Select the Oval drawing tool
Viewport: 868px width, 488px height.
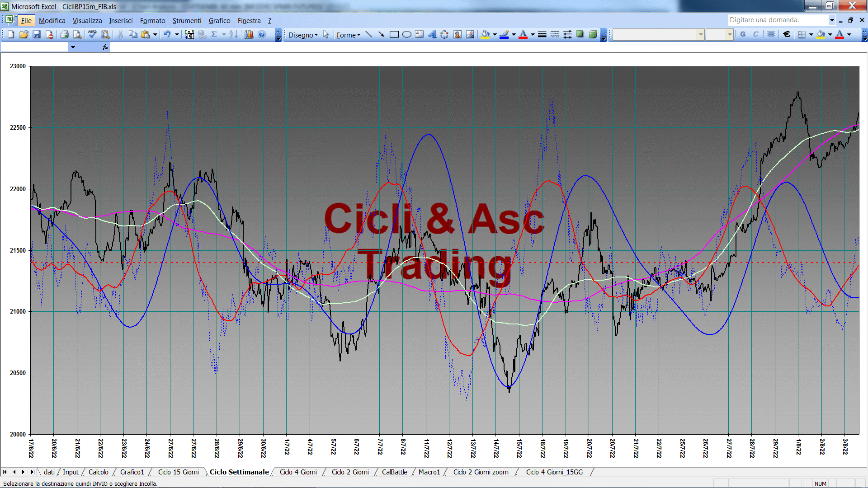[406, 34]
